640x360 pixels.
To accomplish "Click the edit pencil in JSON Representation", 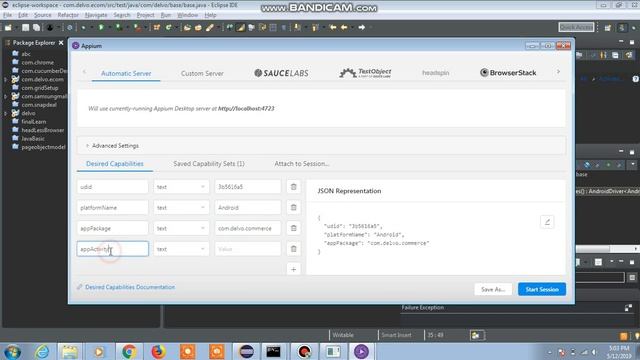I will (547, 222).
